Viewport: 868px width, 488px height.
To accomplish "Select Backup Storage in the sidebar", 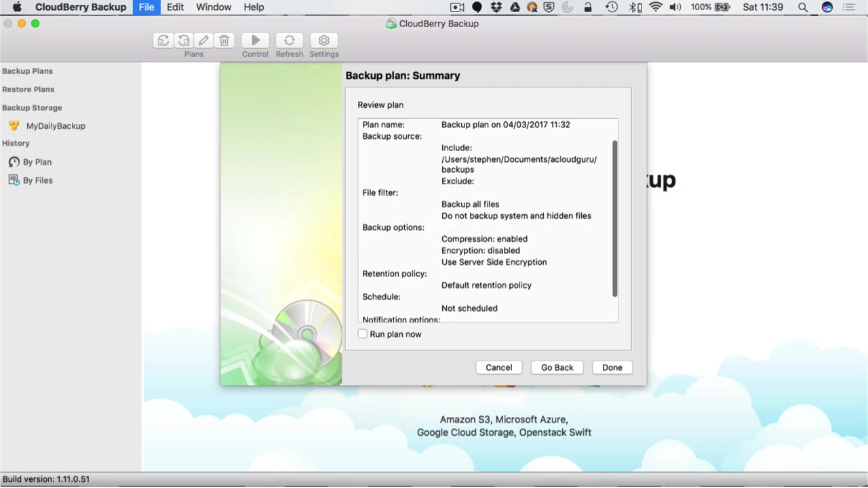I will coord(32,108).
